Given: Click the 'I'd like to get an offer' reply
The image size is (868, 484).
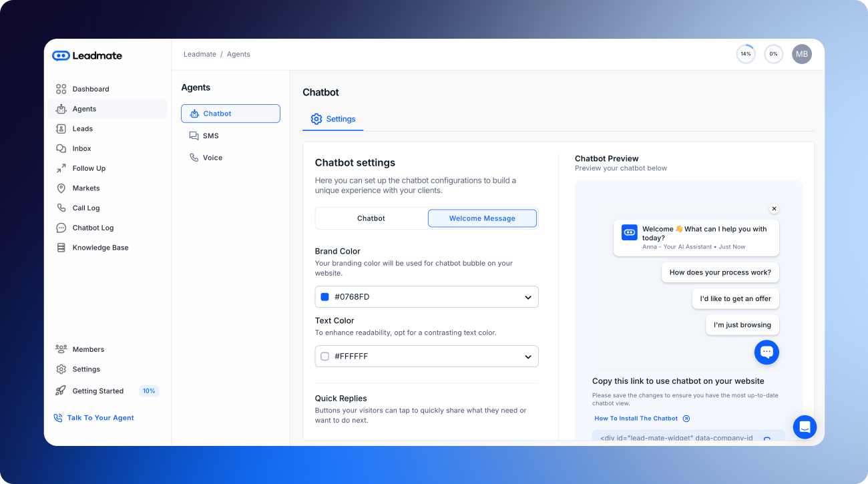Looking at the screenshot, I should pos(735,298).
